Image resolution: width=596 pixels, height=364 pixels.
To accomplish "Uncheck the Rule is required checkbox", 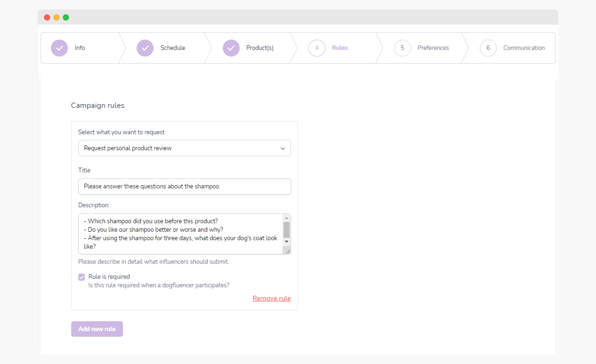I will 81,277.
